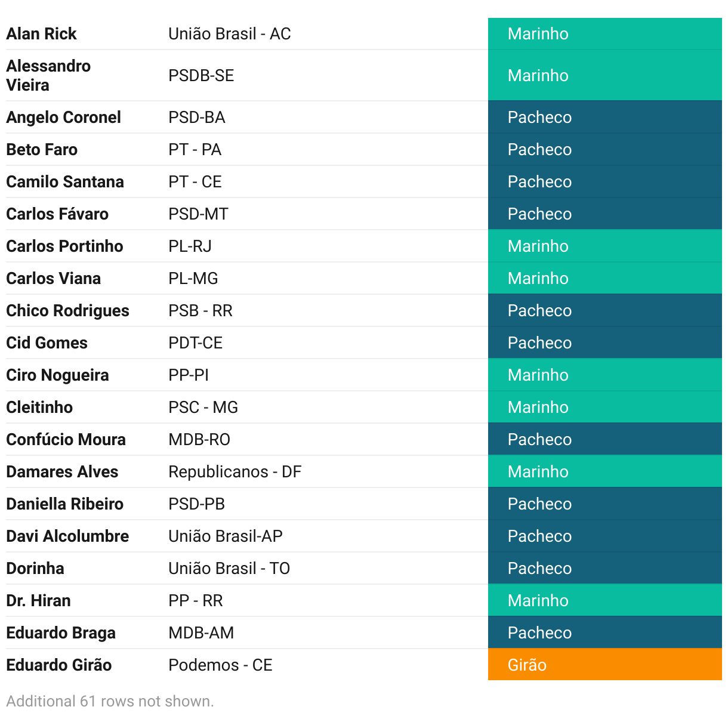This screenshot has height=716, width=728.
Task: Click the MDB-RO party cell
Action: [x=199, y=440]
